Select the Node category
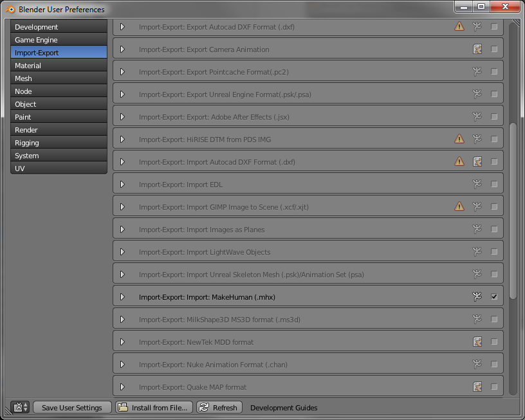 coord(59,91)
